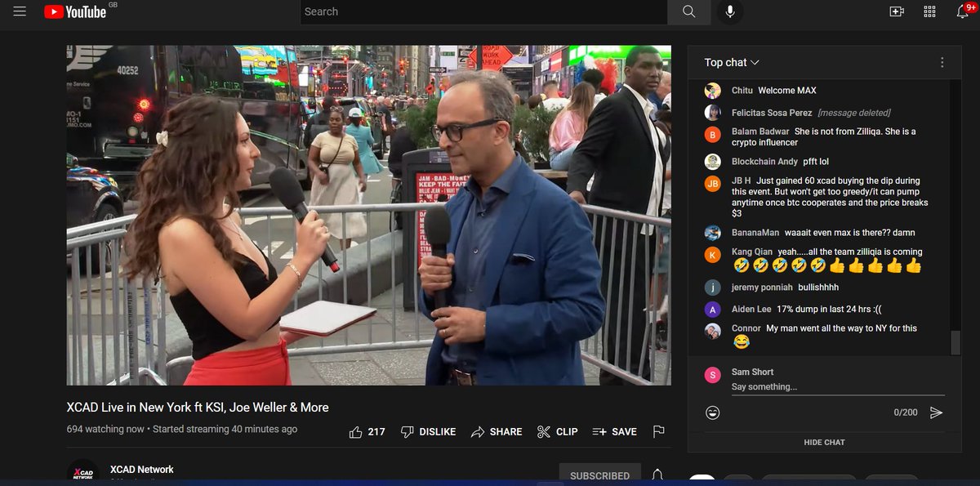Start voice search with the microphone
Viewport: 980px width, 486px height.
(729, 11)
